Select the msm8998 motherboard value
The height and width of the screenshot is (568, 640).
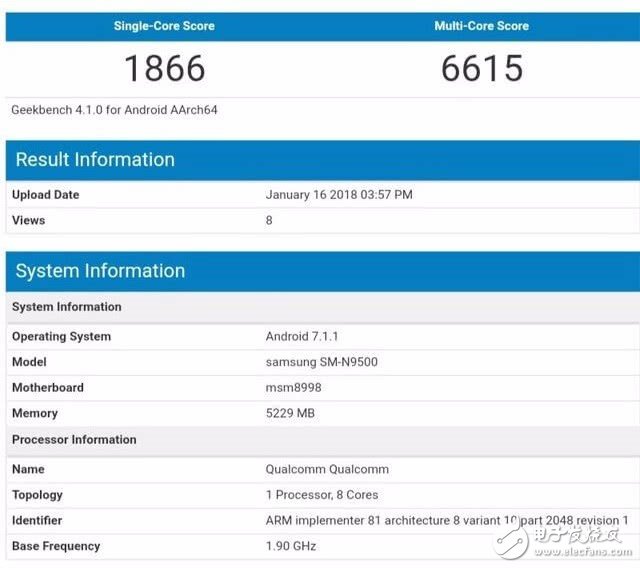293,388
